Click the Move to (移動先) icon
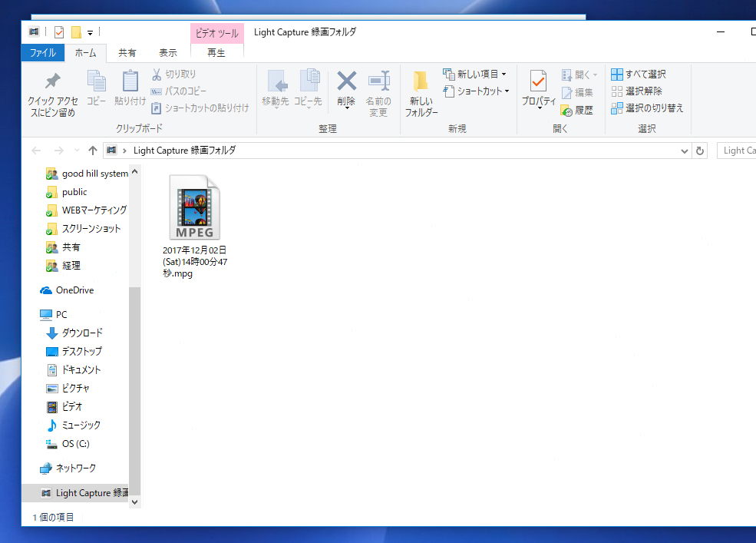756x543 pixels. tap(277, 81)
